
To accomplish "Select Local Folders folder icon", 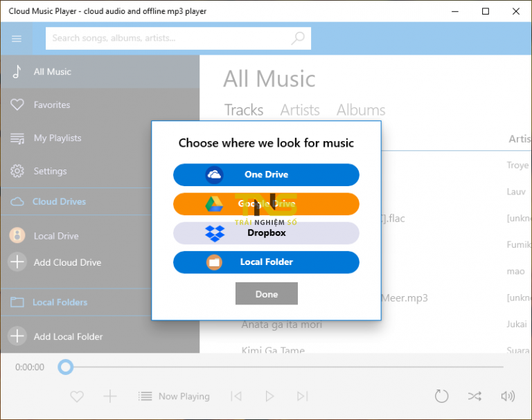I will 17,302.
